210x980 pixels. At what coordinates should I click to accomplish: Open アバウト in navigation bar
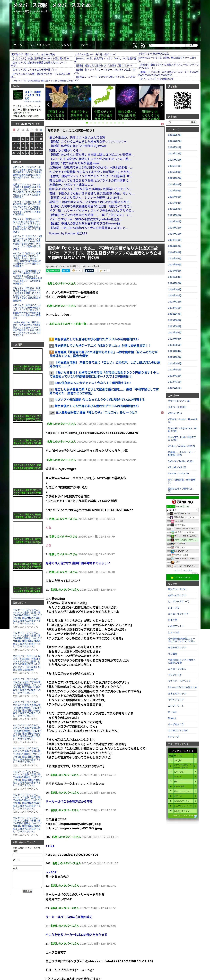tap(86, 45)
